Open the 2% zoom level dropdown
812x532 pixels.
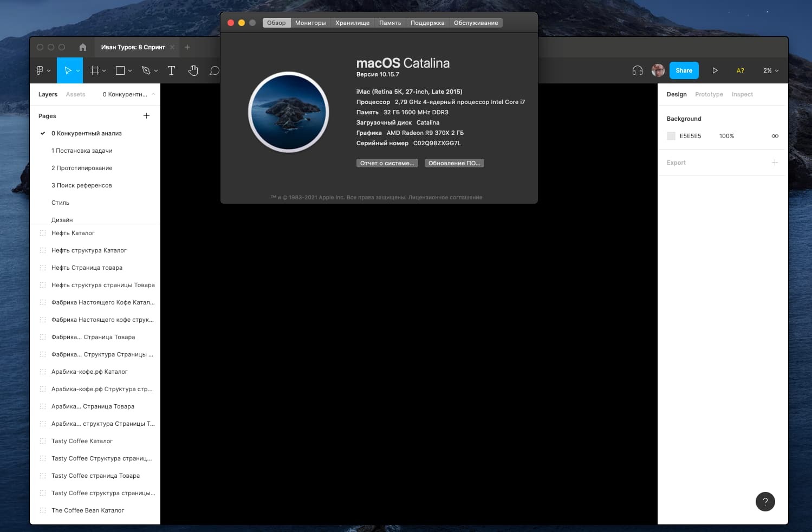click(x=771, y=70)
